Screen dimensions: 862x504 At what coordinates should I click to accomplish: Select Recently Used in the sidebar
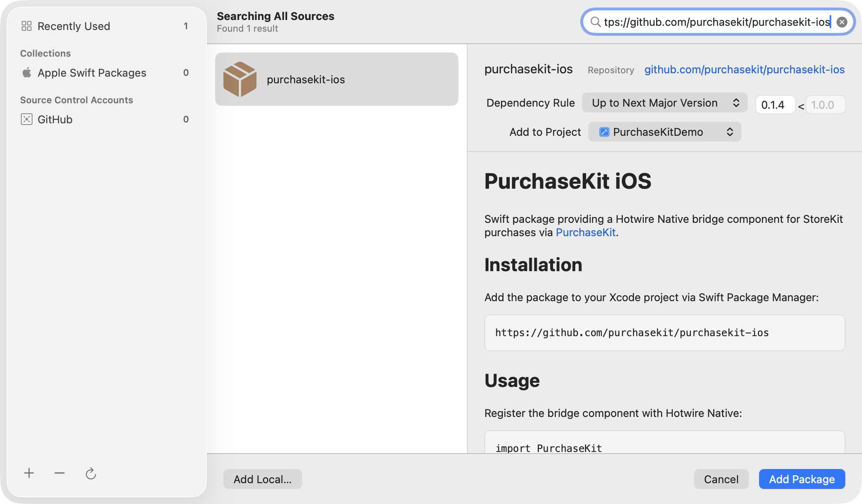coord(106,26)
